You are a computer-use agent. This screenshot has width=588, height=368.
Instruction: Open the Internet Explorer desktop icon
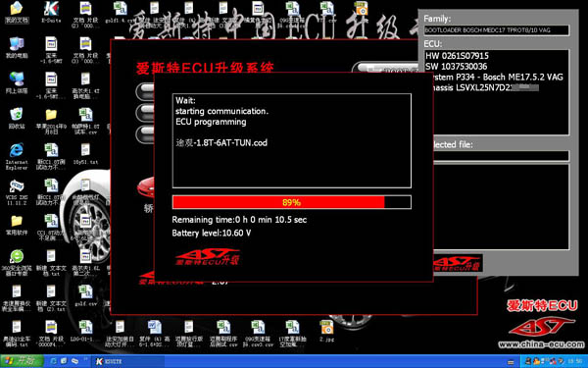(17, 156)
